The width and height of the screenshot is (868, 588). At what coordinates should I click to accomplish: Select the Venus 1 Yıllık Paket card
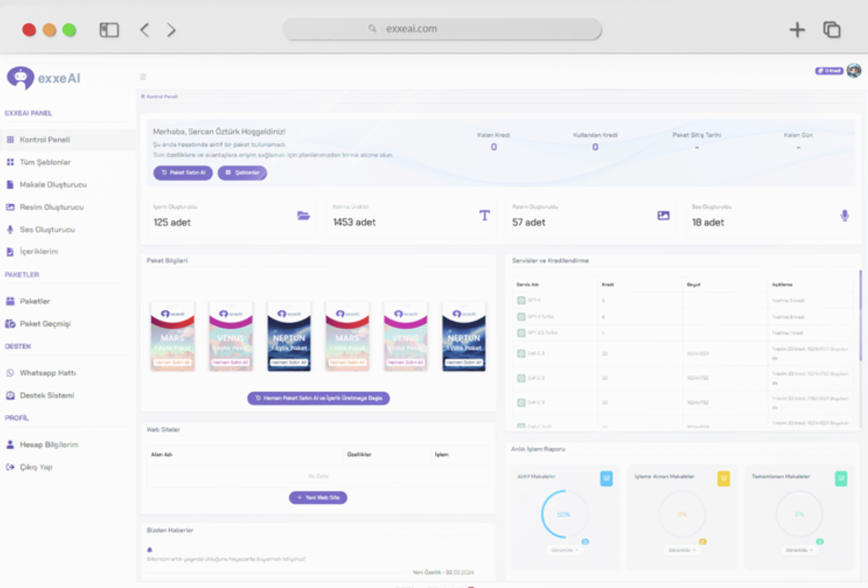406,336
